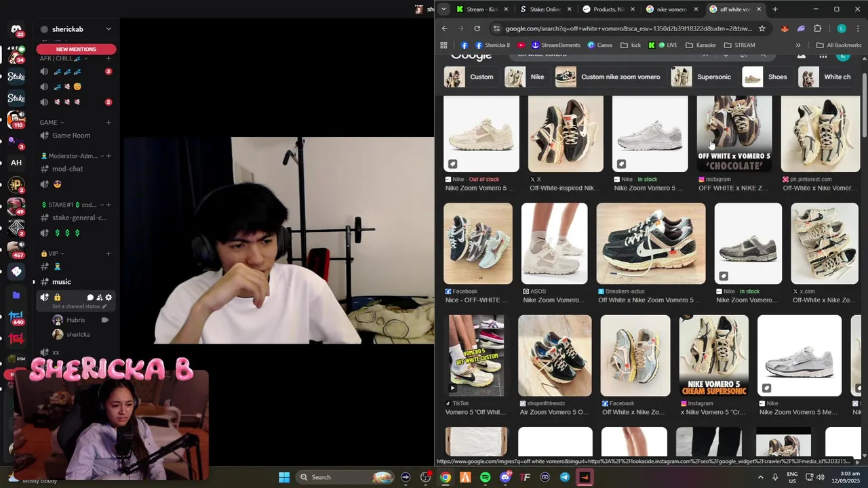
Task: Open the YouTube bookmark icon
Action: 521,45
